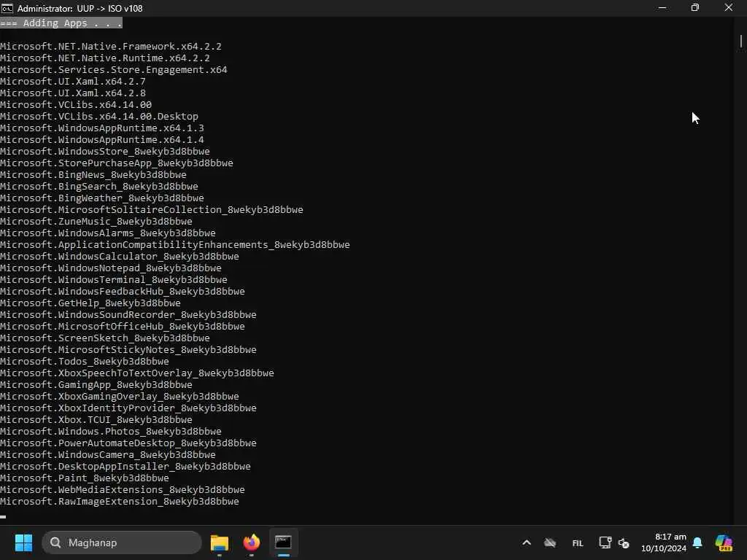Click the cmd icon in the title bar
747x560 pixels.
(7, 8)
